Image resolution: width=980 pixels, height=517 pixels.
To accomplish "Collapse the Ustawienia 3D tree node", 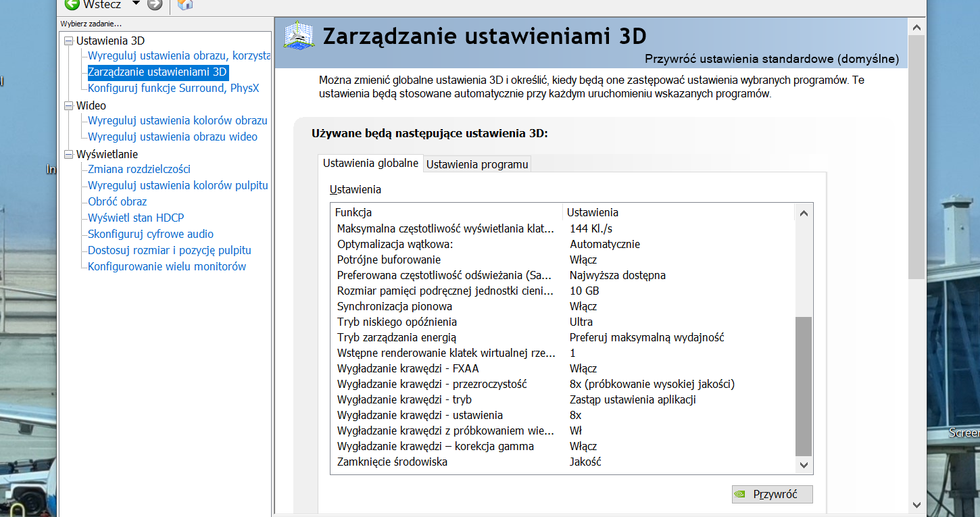I will (68, 41).
